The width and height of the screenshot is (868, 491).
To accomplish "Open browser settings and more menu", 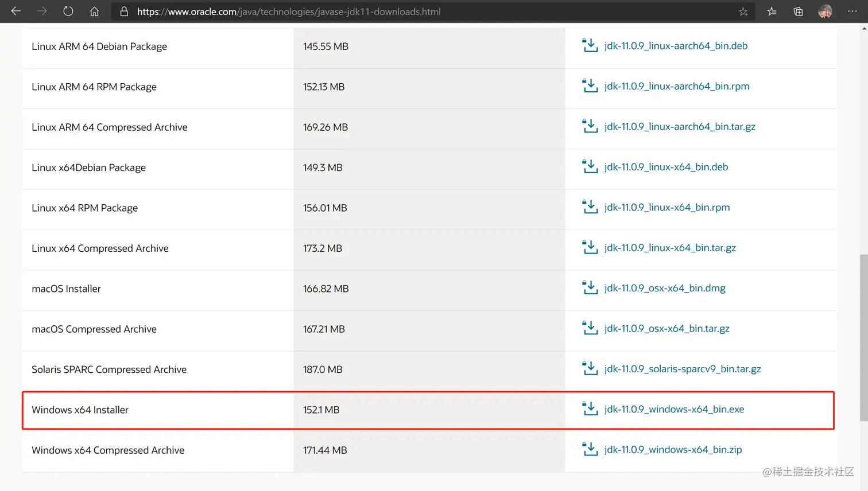I will [x=852, y=11].
